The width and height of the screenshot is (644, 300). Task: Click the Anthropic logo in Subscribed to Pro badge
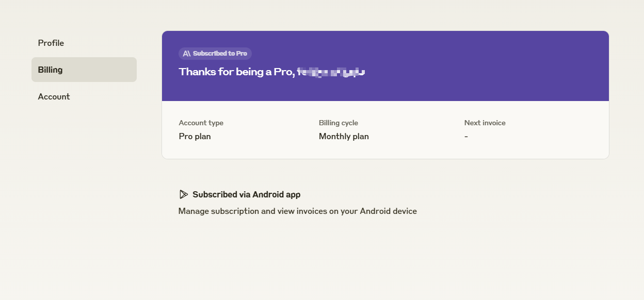point(187,54)
